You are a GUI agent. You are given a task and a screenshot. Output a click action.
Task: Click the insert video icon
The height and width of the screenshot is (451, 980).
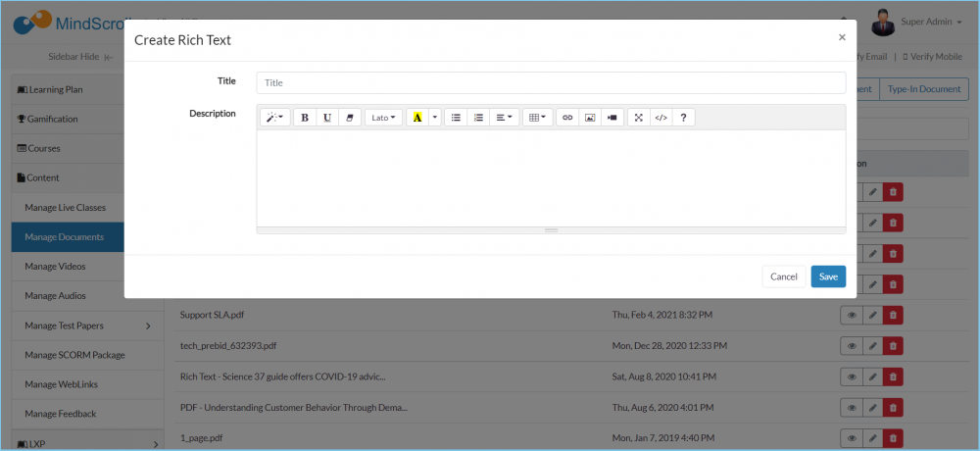pos(612,118)
